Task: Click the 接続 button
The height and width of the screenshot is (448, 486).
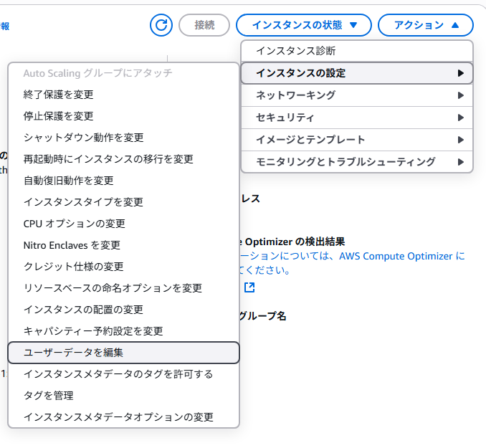Action: pos(204,25)
